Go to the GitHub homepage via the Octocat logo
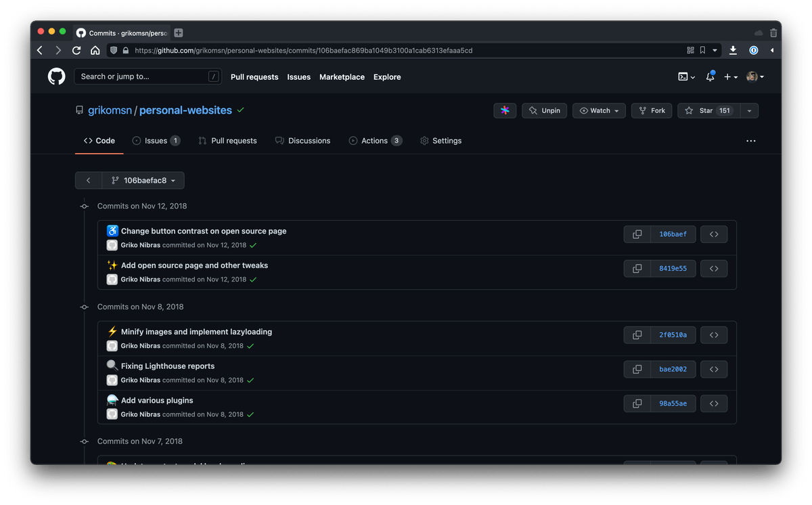This screenshot has height=505, width=812. click(x=57, y=76)
